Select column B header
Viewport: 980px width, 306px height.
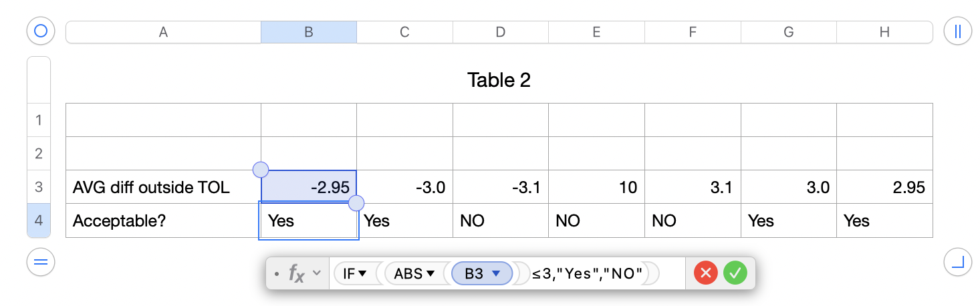point(308,31)
